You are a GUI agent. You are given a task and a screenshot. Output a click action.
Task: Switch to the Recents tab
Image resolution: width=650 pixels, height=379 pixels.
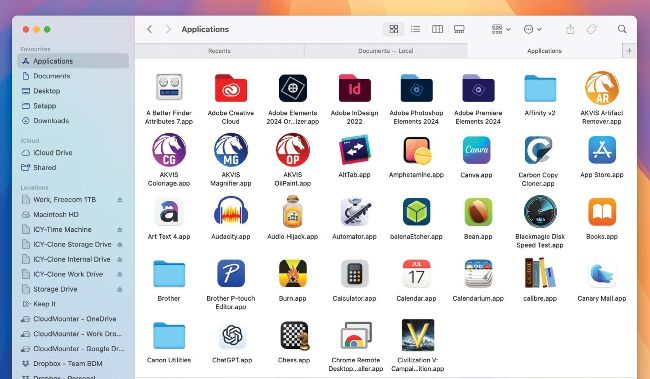(220, 51)
